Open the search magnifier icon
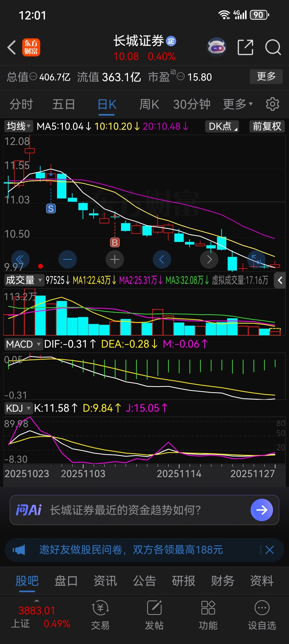Viewport: 289px width, 644px height. pyautogui.click(x=273, y=47)
